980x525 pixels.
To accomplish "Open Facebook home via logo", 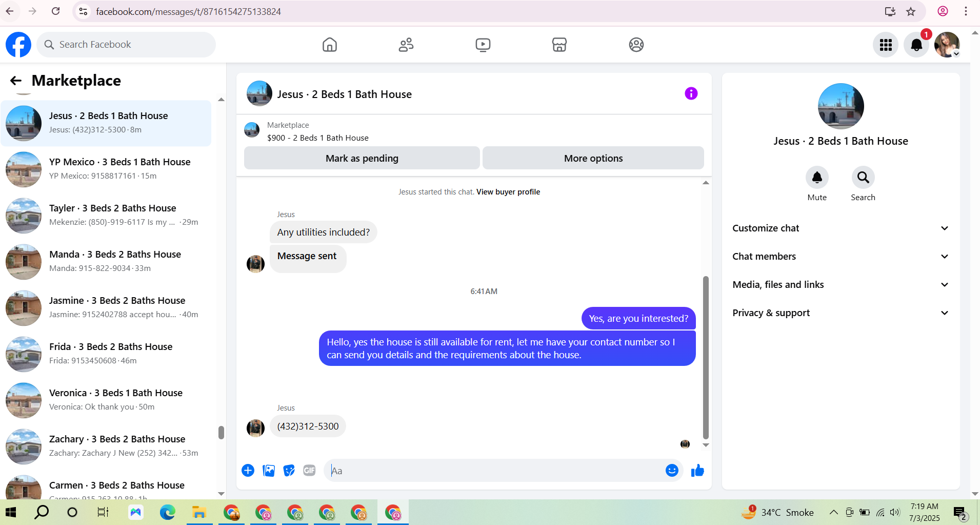I will point(18,45).
